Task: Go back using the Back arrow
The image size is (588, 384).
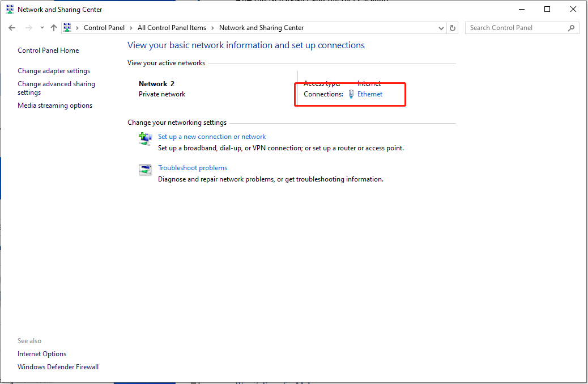Action: point(12,28)
